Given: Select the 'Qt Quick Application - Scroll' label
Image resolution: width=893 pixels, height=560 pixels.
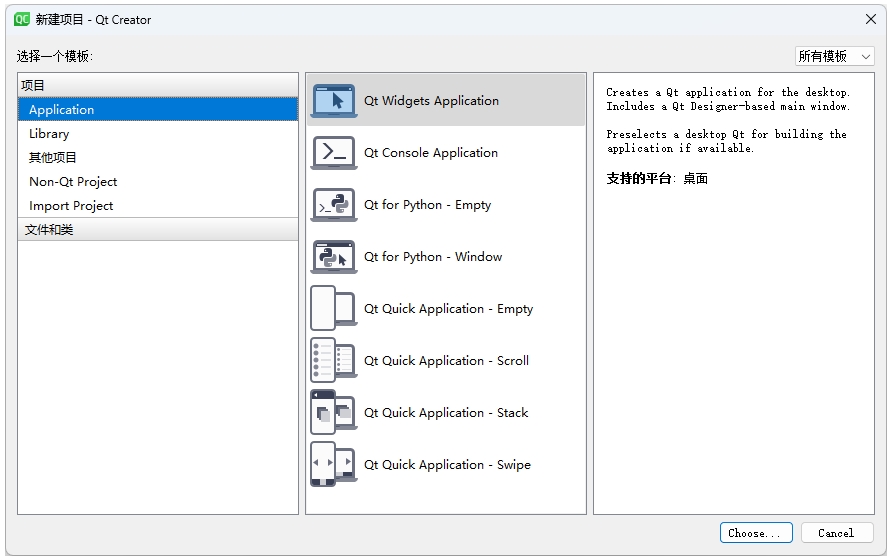Looking at the screenshot, I should (x=446, y=360).
